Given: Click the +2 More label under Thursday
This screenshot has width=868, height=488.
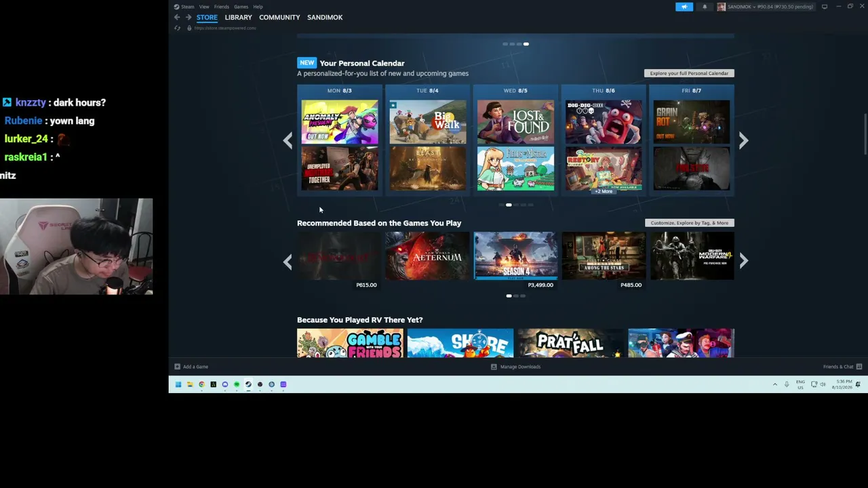Looking at the screenshot, I should pyautogui.click(x=604, y=191).
